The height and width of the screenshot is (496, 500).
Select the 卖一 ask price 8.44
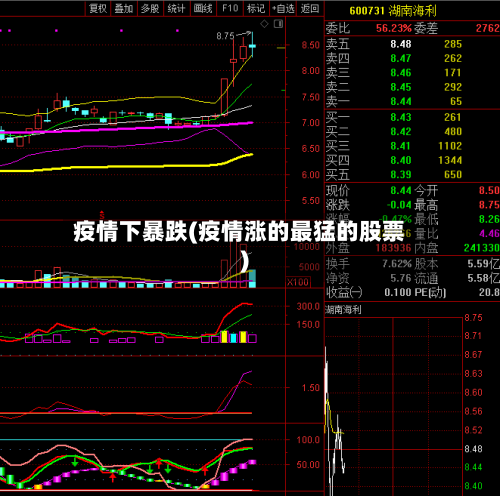401,101
